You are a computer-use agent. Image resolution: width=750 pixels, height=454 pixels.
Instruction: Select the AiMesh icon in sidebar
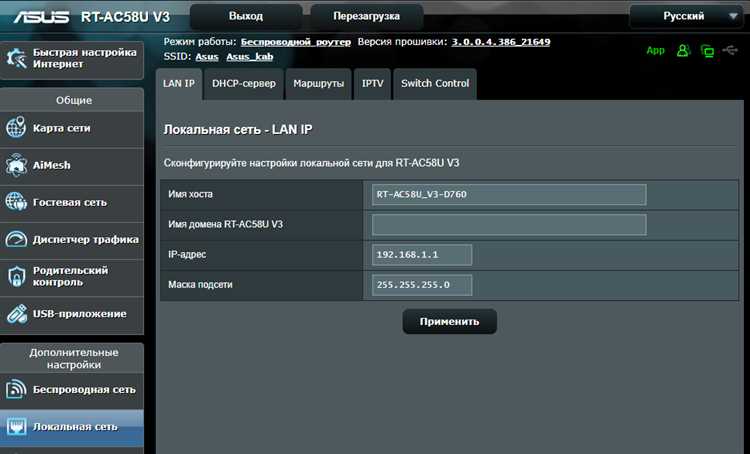(x=16, y=165)
